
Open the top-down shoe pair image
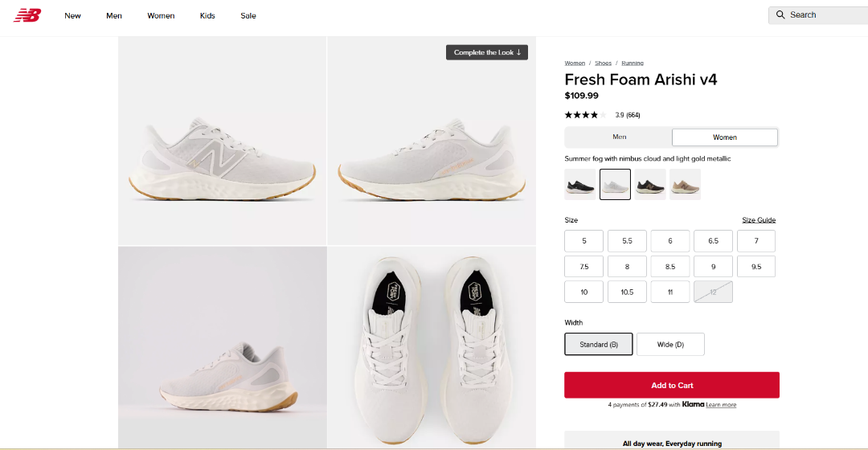tap(432, 347)
